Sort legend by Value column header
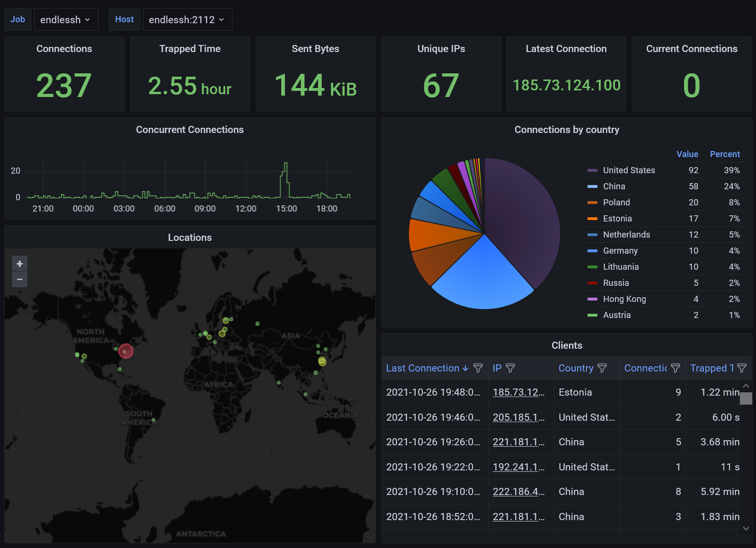This screenshot has width=756, height=548. (687, 154)
